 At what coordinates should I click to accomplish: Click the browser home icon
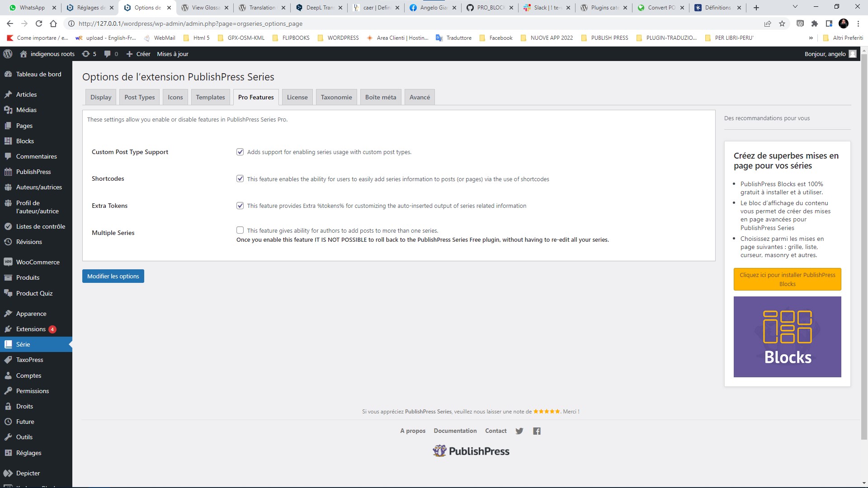coord(53,23)
